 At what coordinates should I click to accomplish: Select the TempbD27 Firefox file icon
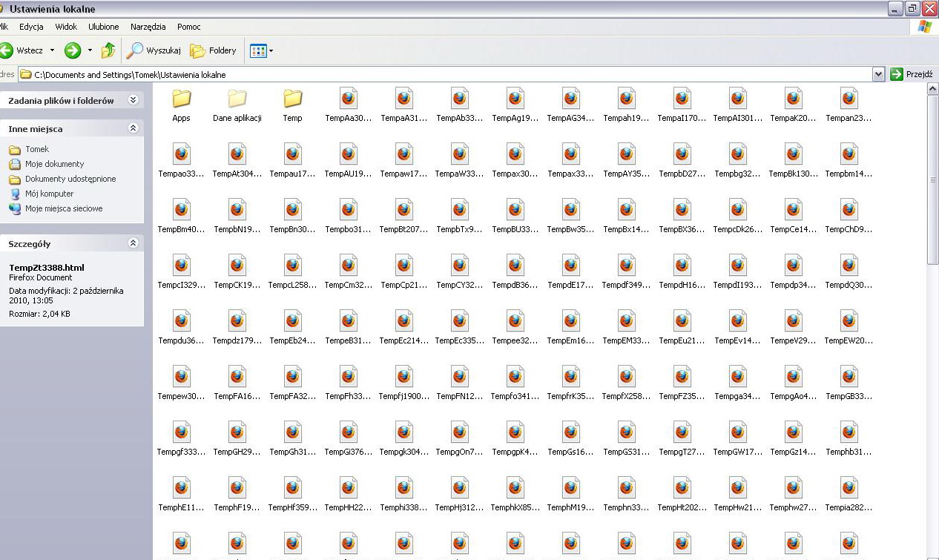click(682, 154)
